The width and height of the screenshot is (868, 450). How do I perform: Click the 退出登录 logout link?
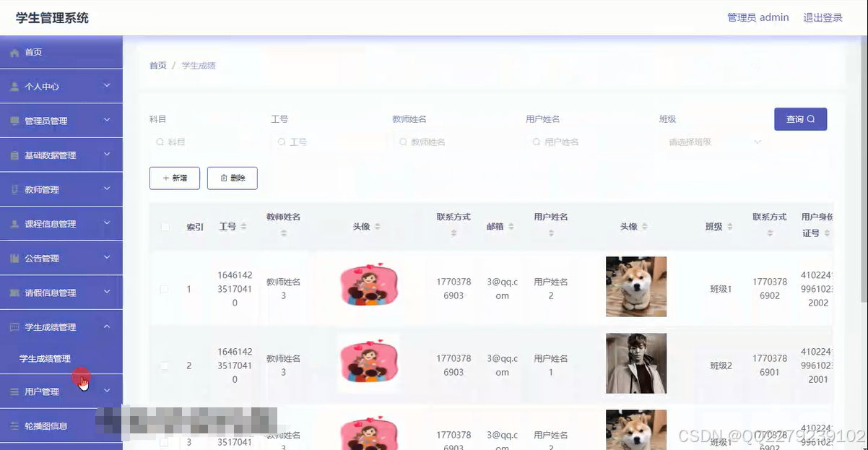(823, 17)
